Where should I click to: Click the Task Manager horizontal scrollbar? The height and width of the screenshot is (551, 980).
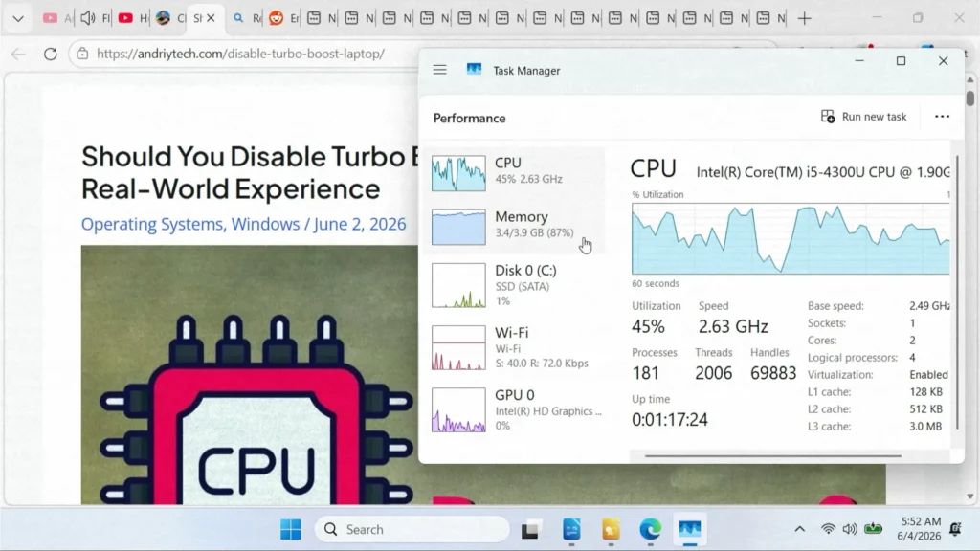click(773, 456)
